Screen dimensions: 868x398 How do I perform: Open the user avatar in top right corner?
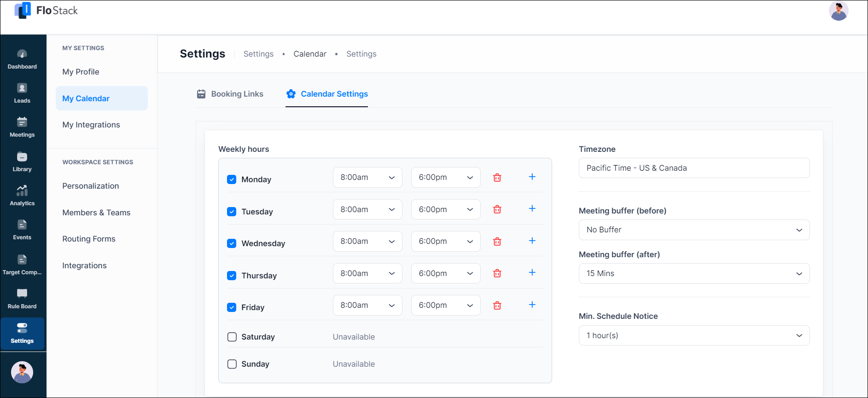coord(839,11)
